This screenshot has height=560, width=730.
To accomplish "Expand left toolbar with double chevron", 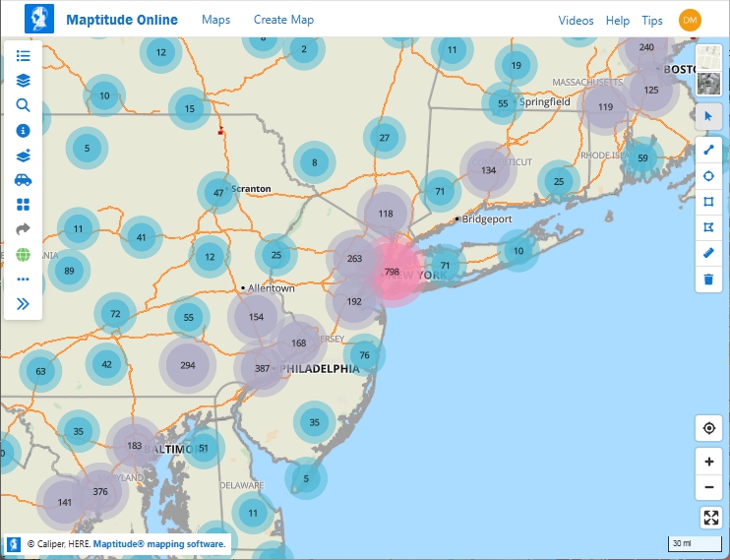I will (x=24, y=304).
